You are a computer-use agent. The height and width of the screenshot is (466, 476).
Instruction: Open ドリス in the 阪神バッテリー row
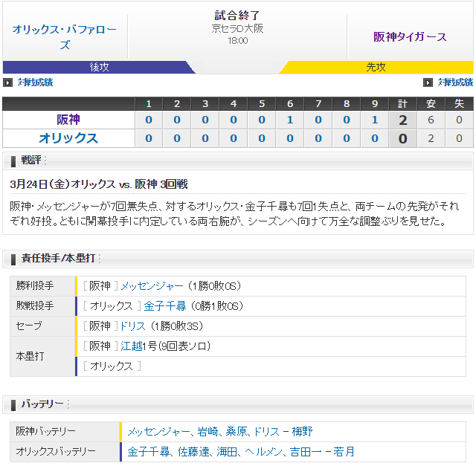pos(266,431)
